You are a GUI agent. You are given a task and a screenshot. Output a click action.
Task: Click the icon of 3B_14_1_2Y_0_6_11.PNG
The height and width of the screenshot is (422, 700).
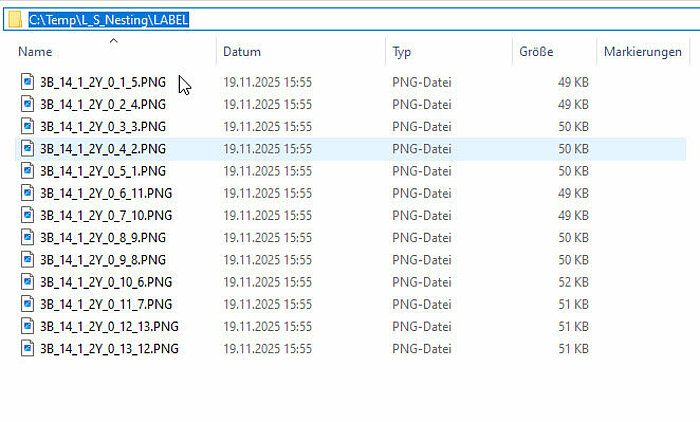coord(28,193)
